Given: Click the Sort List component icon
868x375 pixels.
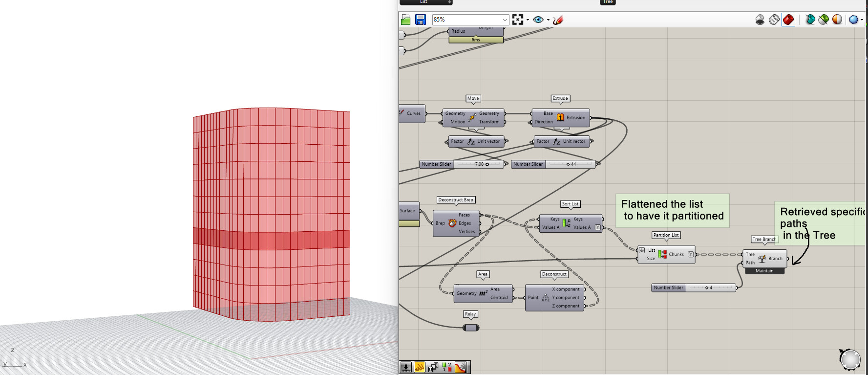Looking at the screenshot, I should [x=567, y=223].
